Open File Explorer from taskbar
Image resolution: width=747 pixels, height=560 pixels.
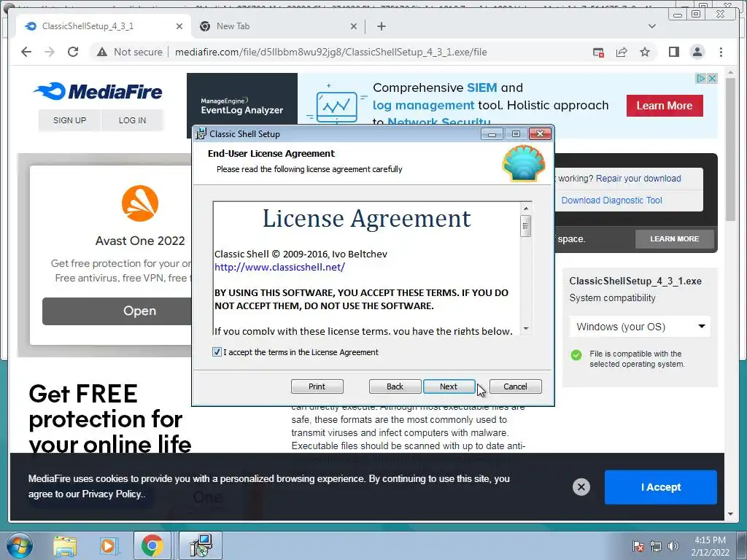(65, 546)
